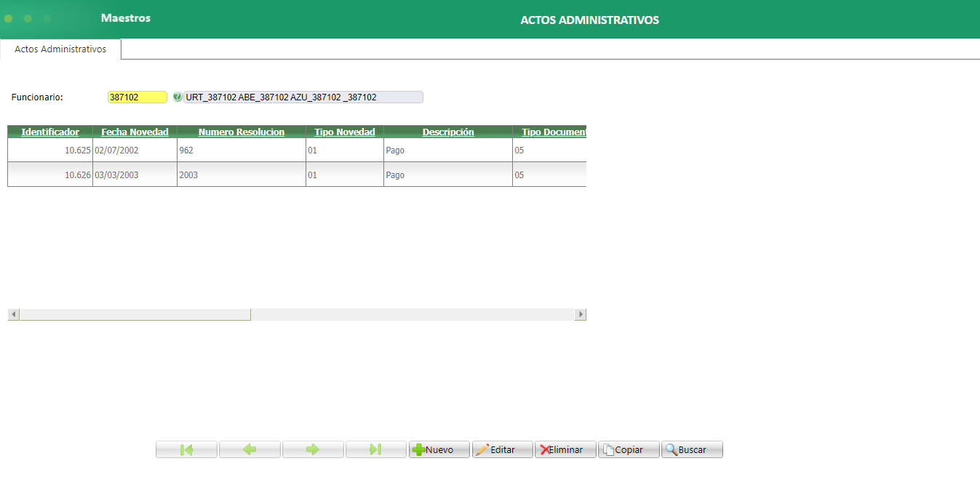Click the Editar button
This screenshot has width=980, height=485.
(x=503, y=450)
